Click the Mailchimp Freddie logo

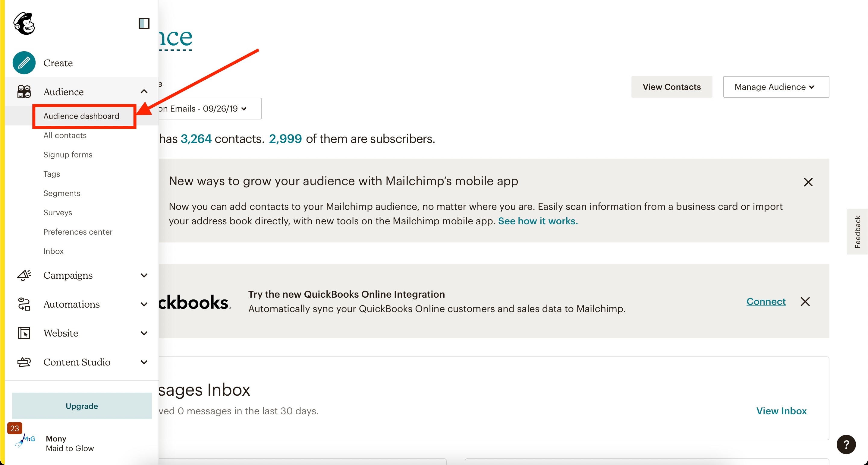point(24,23)
